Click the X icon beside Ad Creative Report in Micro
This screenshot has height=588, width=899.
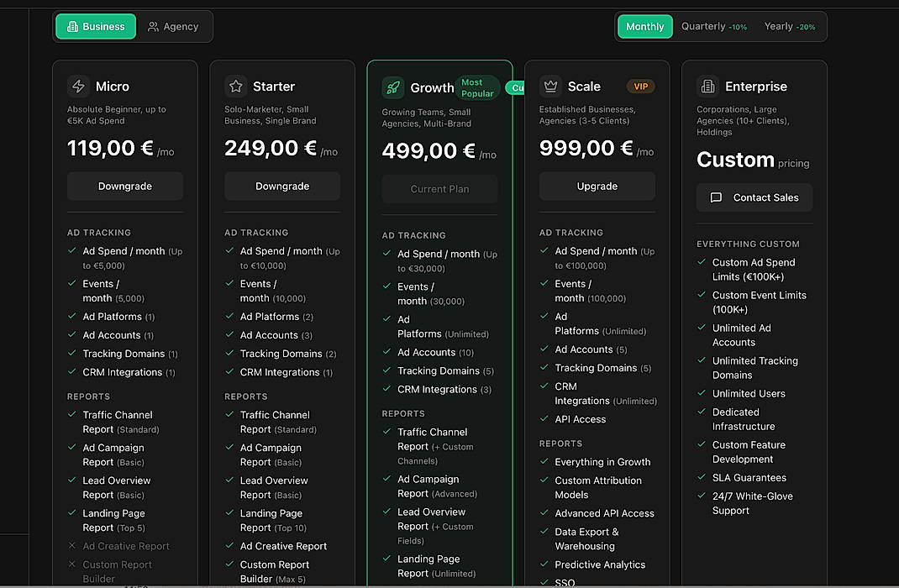click(71, 546)
